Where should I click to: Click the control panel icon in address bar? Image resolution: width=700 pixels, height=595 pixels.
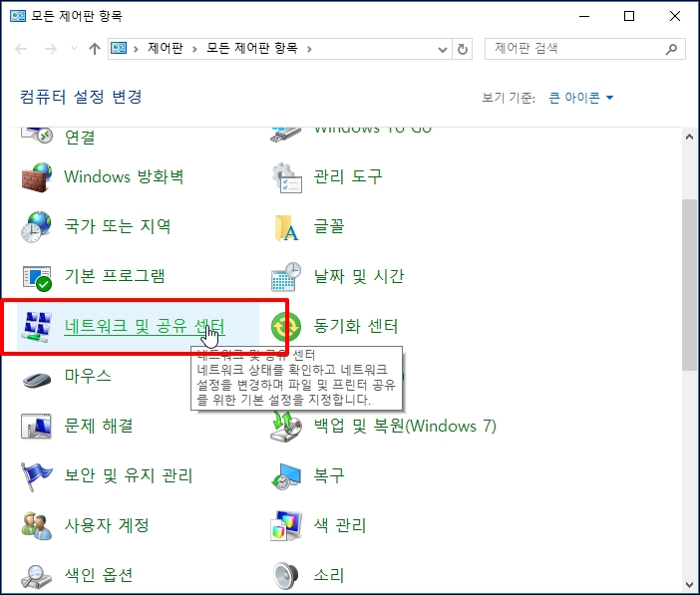pos(119,48)
